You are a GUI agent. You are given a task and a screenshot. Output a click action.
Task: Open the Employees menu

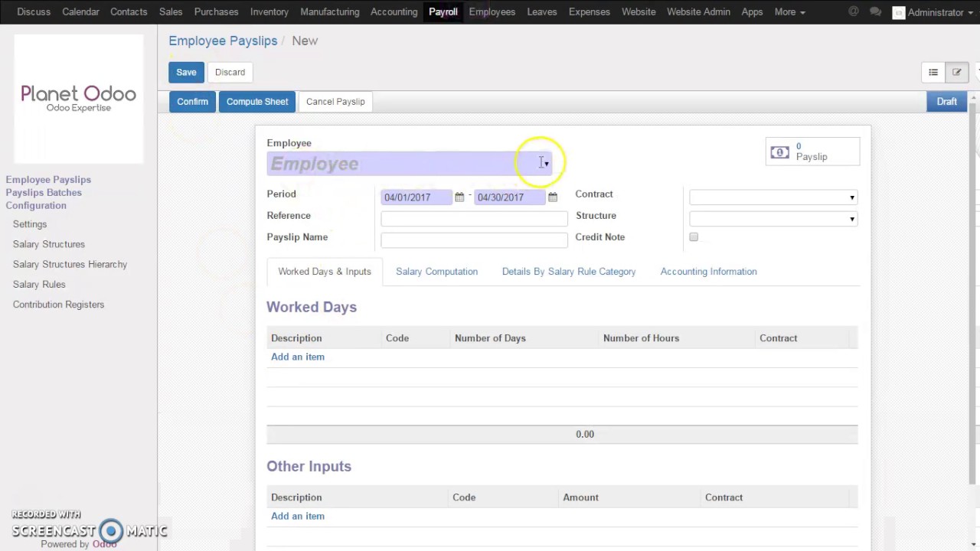click(492, 12)
